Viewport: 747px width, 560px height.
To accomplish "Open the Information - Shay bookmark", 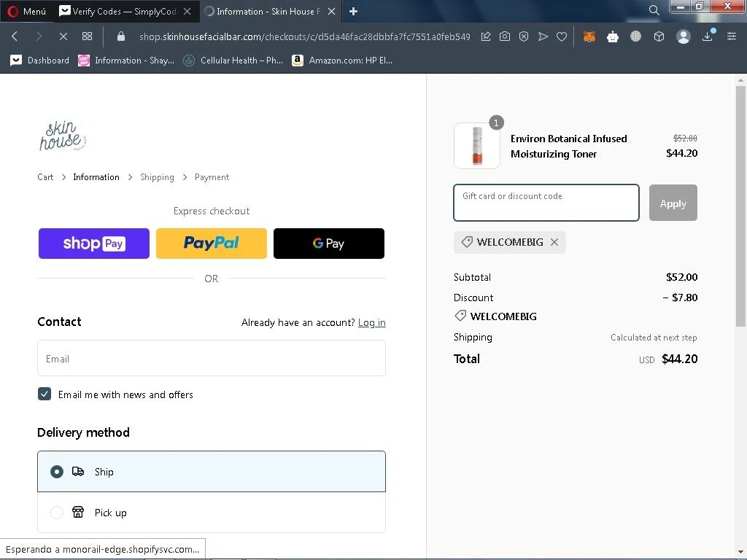I will 126,61.
